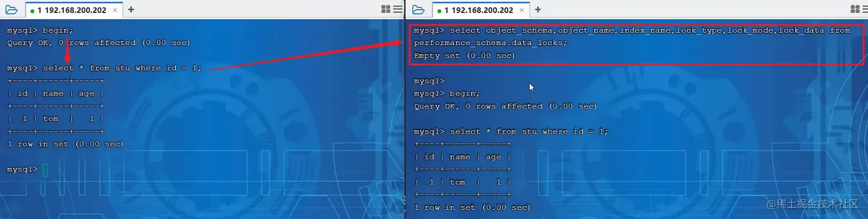Open the session folder icon in right pane
Viewport: 868px width, 219px height.
(418, 10)
